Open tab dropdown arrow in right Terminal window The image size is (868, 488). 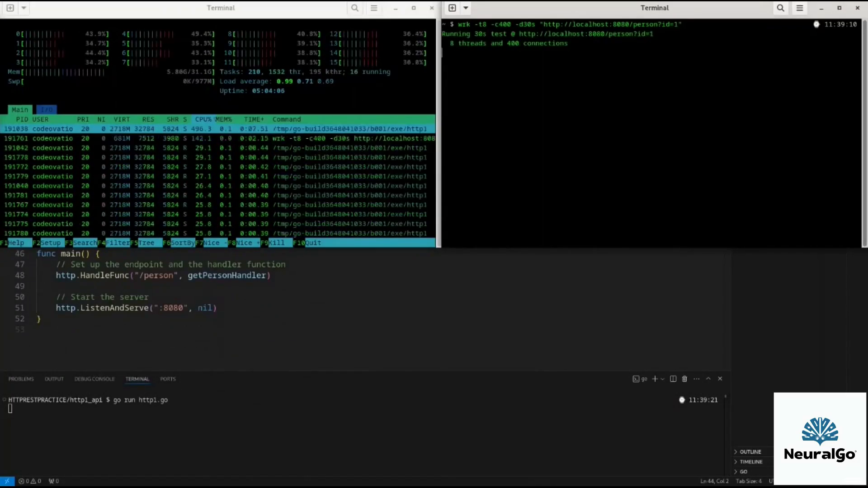466,8
